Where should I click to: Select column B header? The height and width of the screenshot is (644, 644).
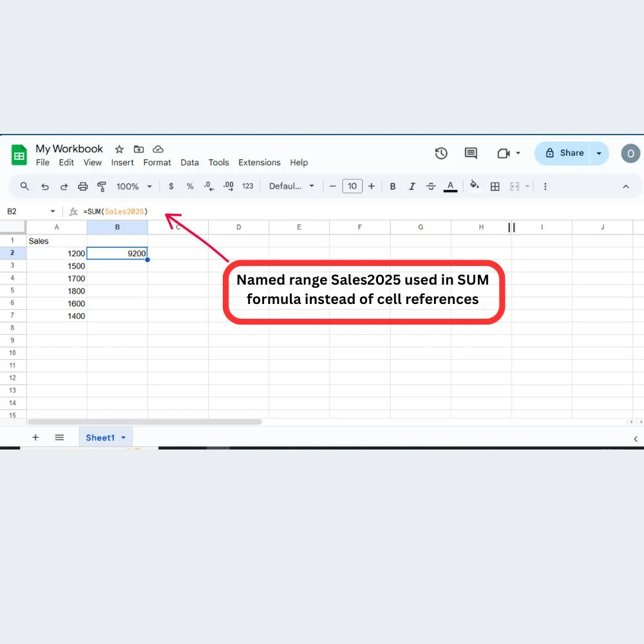tap(117, 227)
